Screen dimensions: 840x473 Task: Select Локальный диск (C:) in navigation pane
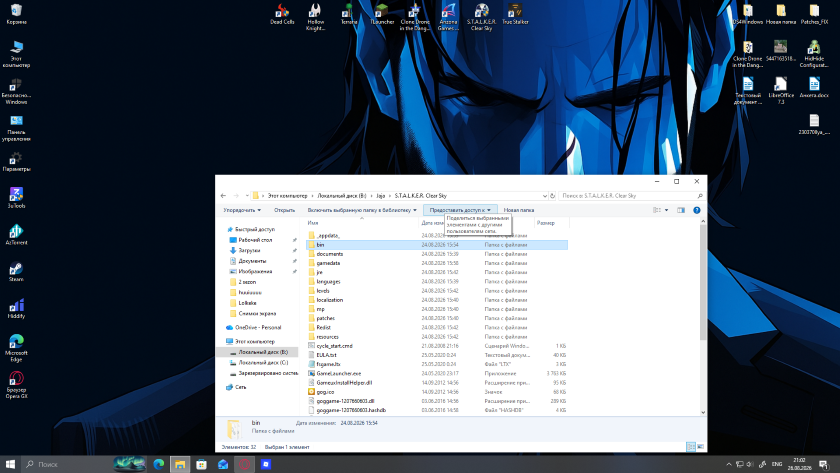click(x=263, y=363)
